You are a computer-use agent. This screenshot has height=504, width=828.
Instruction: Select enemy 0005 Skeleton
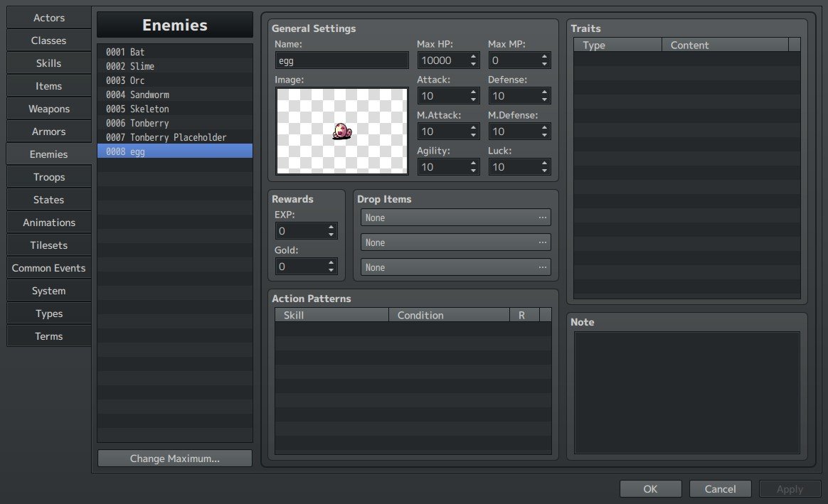175,109
